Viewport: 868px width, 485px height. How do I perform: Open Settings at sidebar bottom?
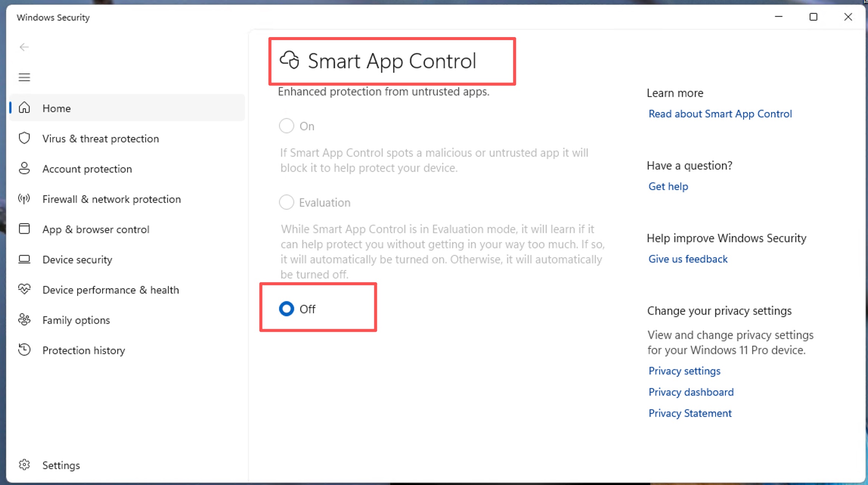point(127,465)
